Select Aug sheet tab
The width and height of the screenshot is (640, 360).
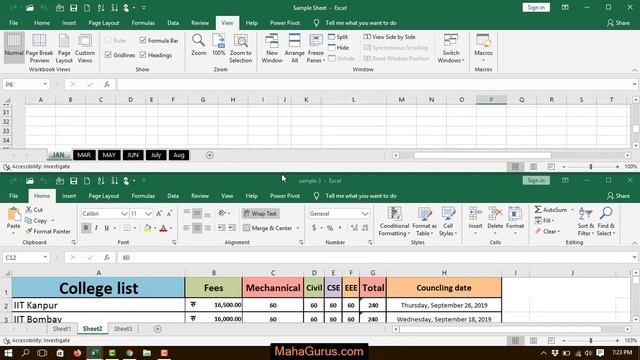(179, 155)
